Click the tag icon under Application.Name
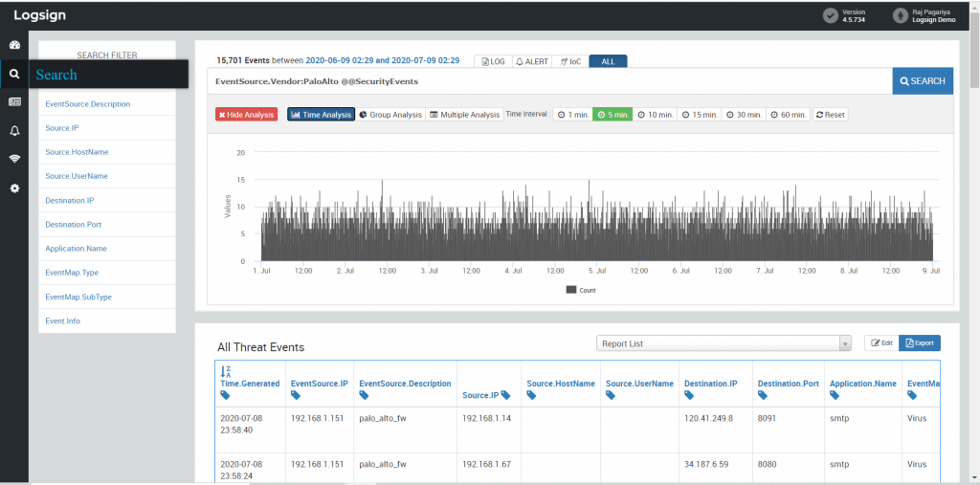The image size is (980, 485). 835,396
